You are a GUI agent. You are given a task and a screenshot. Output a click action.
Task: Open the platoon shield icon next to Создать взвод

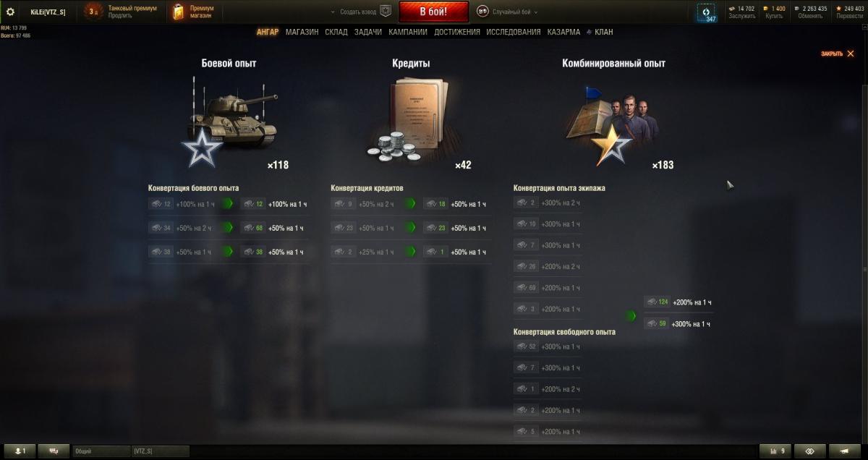[386, 12]
